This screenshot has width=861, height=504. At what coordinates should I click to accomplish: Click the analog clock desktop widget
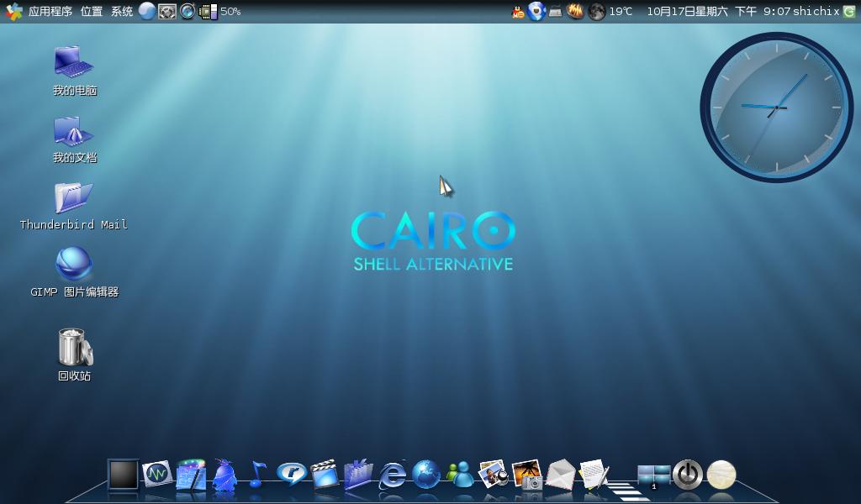[x=776, y=107]
